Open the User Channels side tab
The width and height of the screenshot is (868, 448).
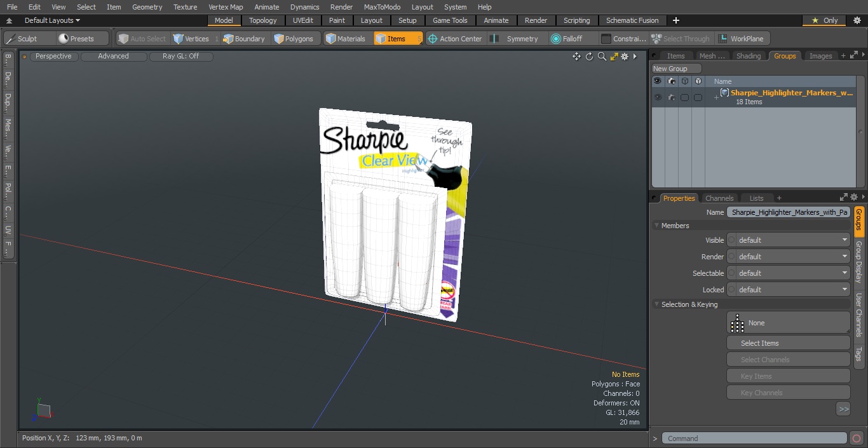(858, 315)
